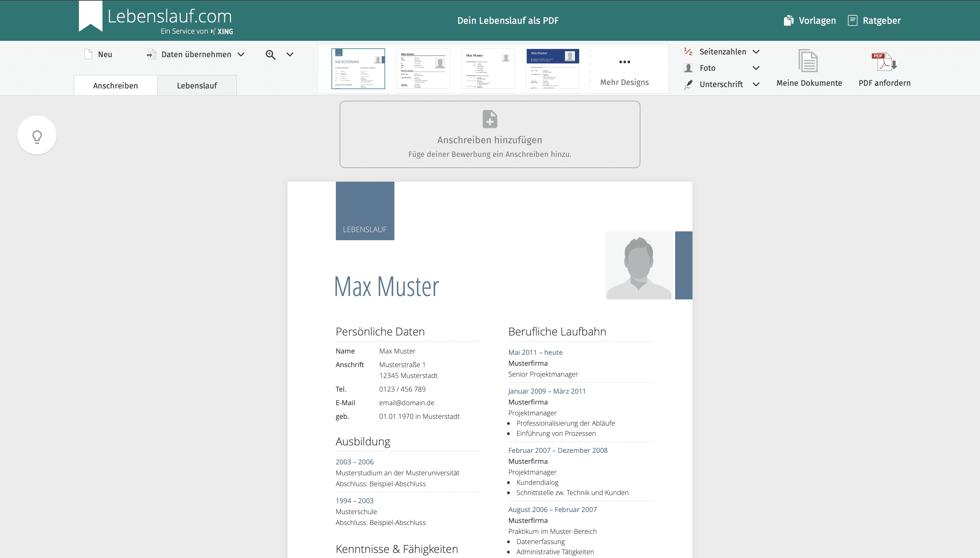The width and height of the screenshot is (980, 558).
Task: Select the second resume design thumbnail
Action: (423, 69)
